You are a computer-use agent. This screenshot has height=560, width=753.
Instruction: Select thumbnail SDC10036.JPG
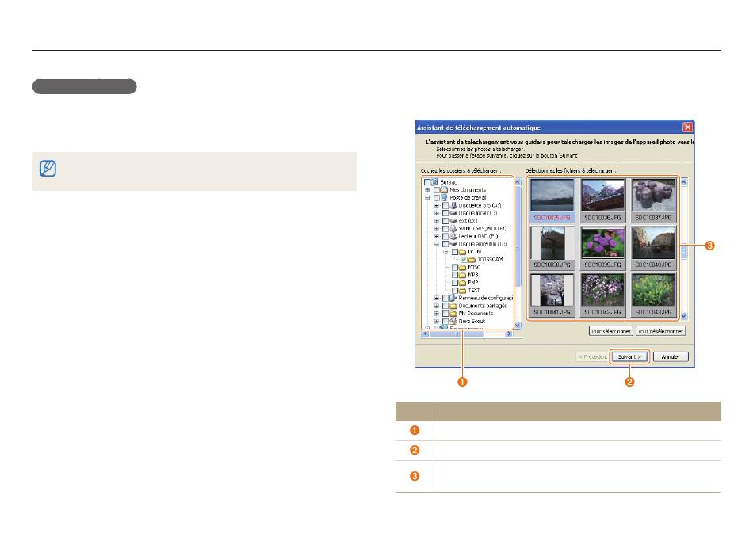point(602,200)
